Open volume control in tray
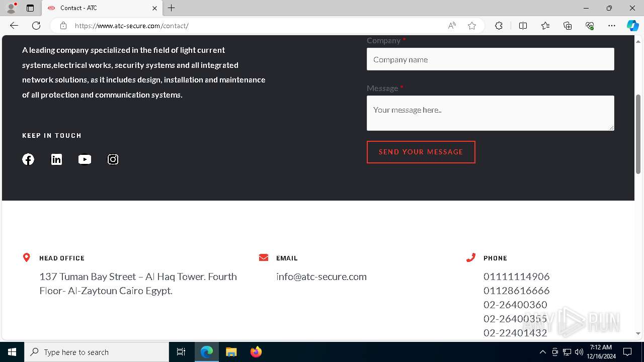 pyautogui.click(x=579, y=352)
